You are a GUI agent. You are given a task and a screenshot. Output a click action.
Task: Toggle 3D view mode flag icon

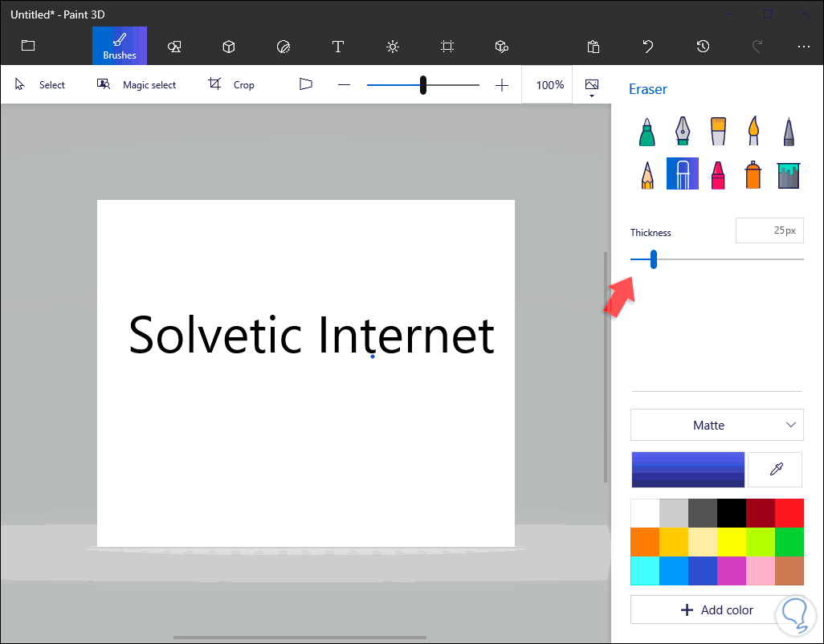pos(305,84)
